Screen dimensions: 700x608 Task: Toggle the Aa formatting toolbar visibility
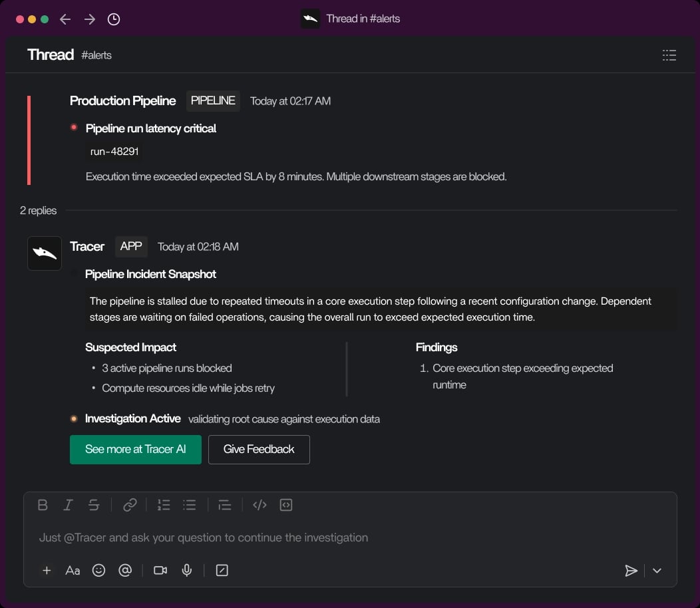pos(73,570)
